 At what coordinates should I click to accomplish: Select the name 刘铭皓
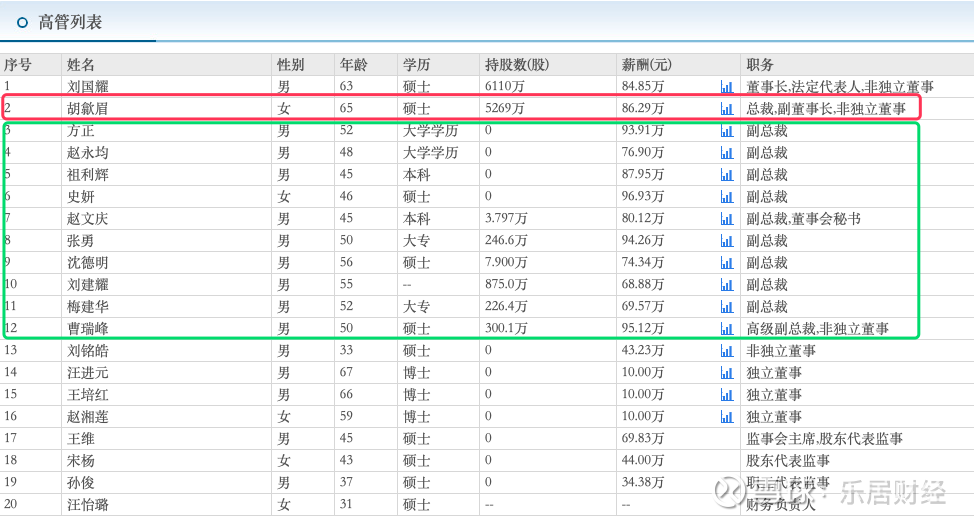tap(88, 351)
